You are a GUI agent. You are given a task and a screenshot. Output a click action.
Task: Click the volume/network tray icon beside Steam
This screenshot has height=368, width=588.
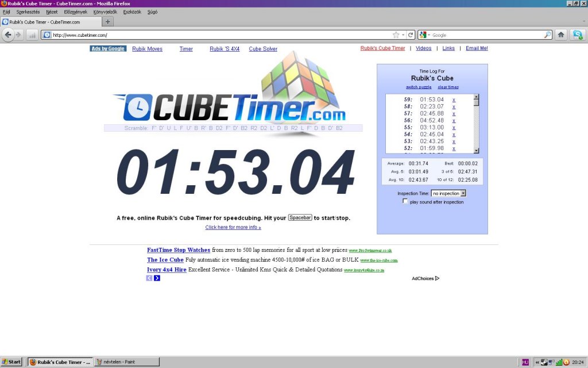[x=552, y=362]
